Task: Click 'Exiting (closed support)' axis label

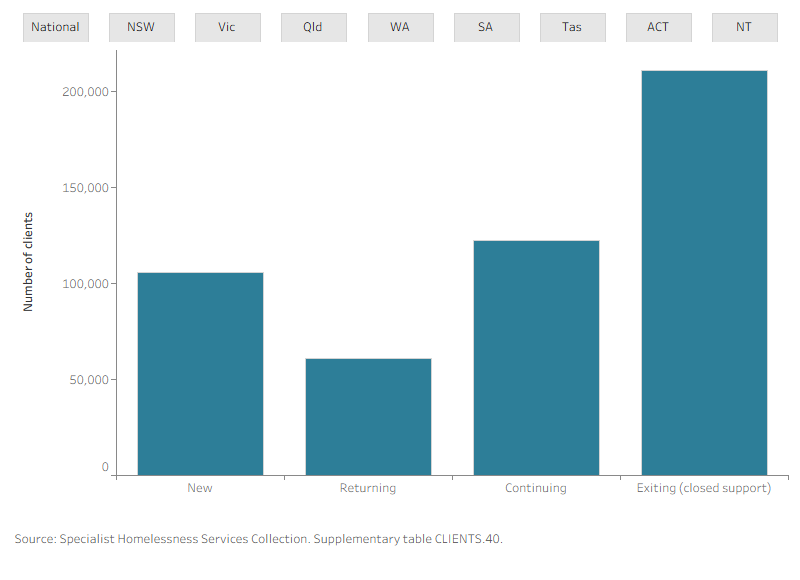Action: tap(704, 488)
